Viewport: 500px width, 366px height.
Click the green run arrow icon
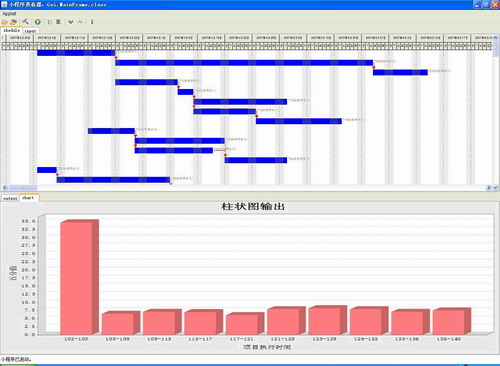tap(38, 22)
